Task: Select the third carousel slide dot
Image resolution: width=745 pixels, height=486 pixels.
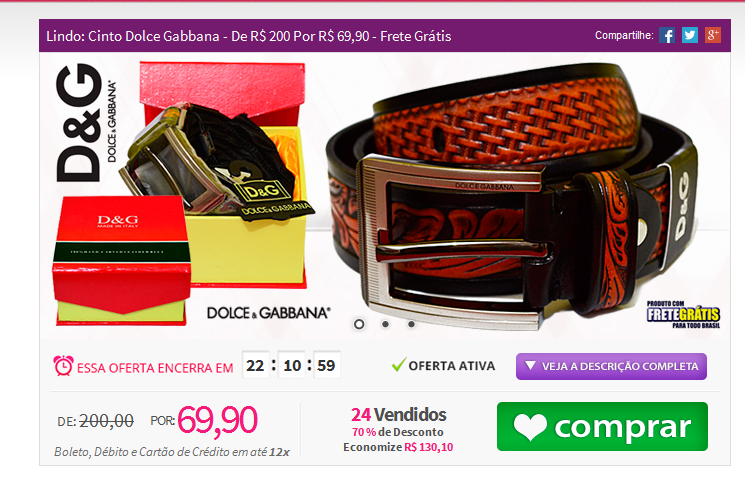Action: click(x=411, y=324)
